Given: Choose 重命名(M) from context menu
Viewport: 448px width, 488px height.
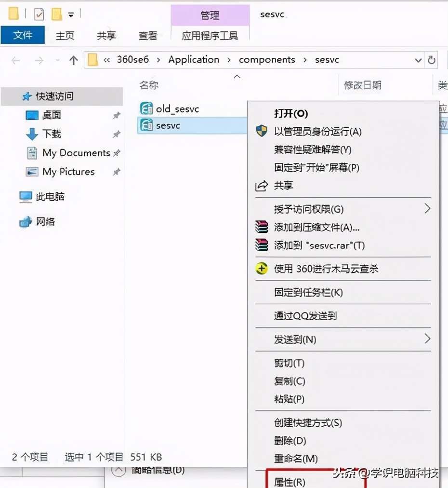Looking at the screenshot, I should click(x=296, y=459).
